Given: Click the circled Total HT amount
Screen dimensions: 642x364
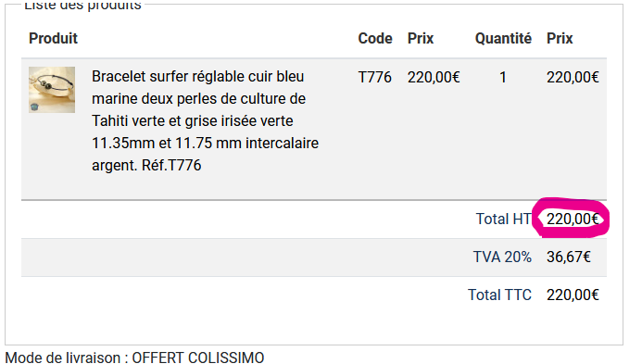Looking at the screenshot, I should click(x=573, y=220).
